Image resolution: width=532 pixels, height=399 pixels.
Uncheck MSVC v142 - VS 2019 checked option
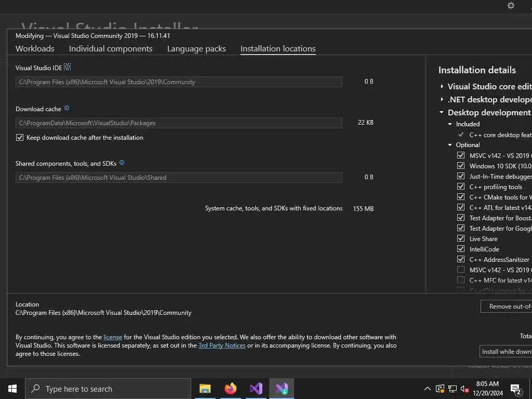point(460,155)
